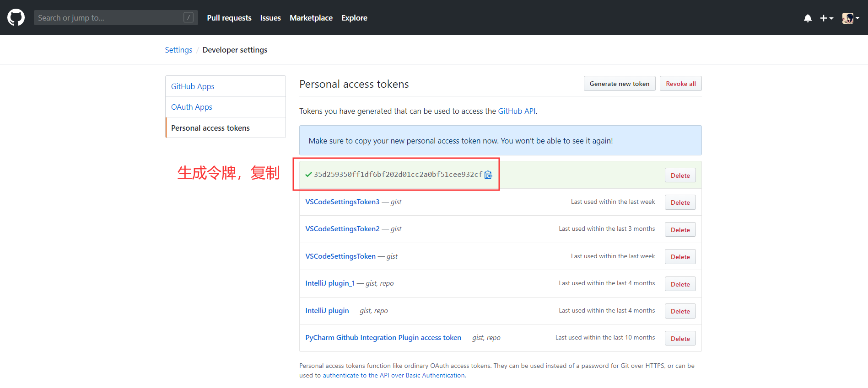Delete the IntelliJ plugin token

click(680, 311)
